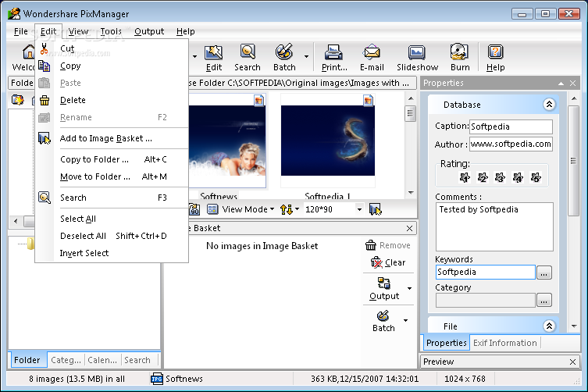Image resolution: width=588 pixels, height=392 pixels.
Task: Click the Welcome home icon
Action: pyautogui.click(x=28, y=52)
